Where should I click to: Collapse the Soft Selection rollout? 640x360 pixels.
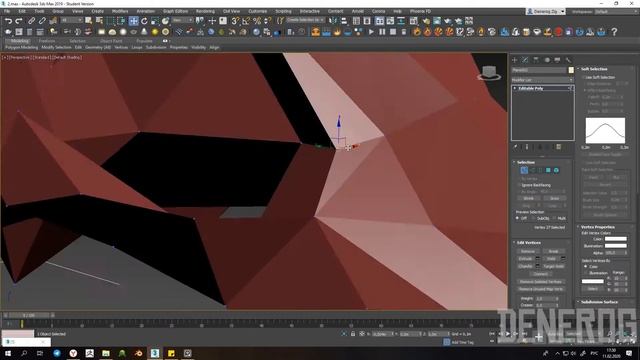pyautogui.click(x=594, y=69)
